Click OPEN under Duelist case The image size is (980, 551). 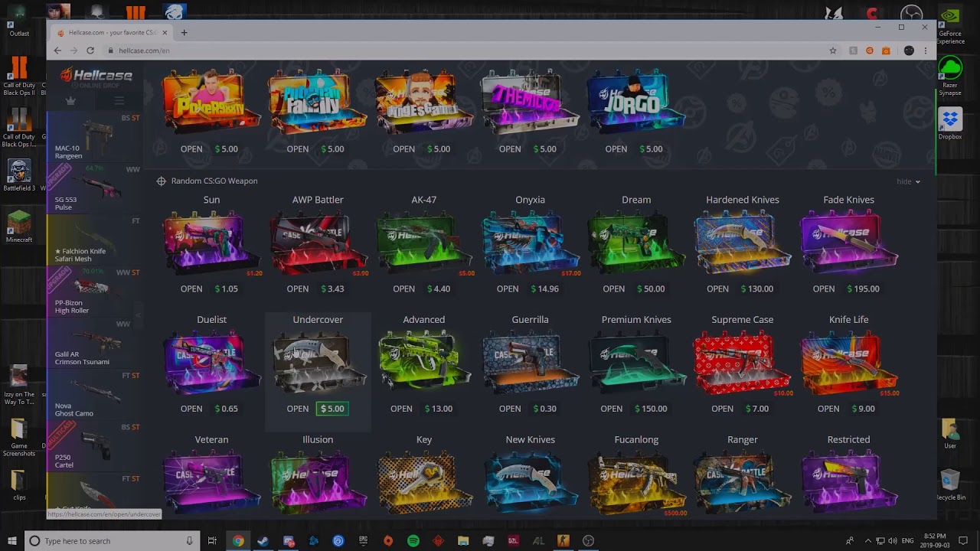point(191,409)
